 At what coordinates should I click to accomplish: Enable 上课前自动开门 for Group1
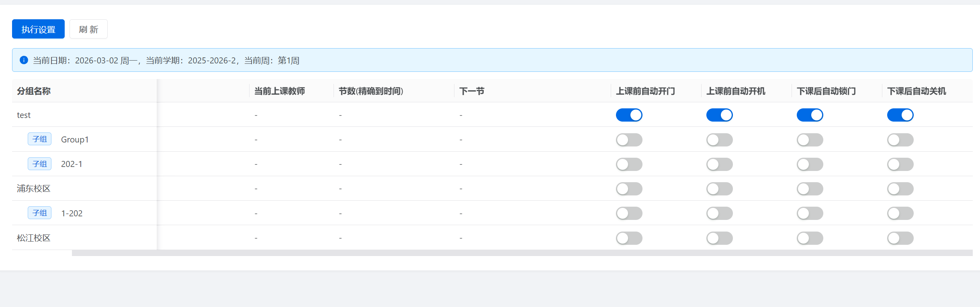629,140
